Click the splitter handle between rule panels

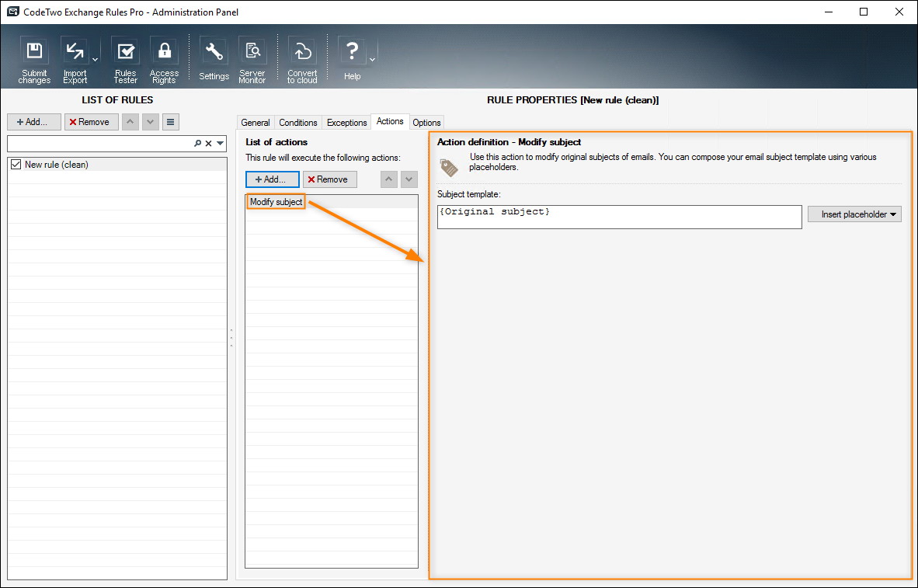click(x=231, y=338)
